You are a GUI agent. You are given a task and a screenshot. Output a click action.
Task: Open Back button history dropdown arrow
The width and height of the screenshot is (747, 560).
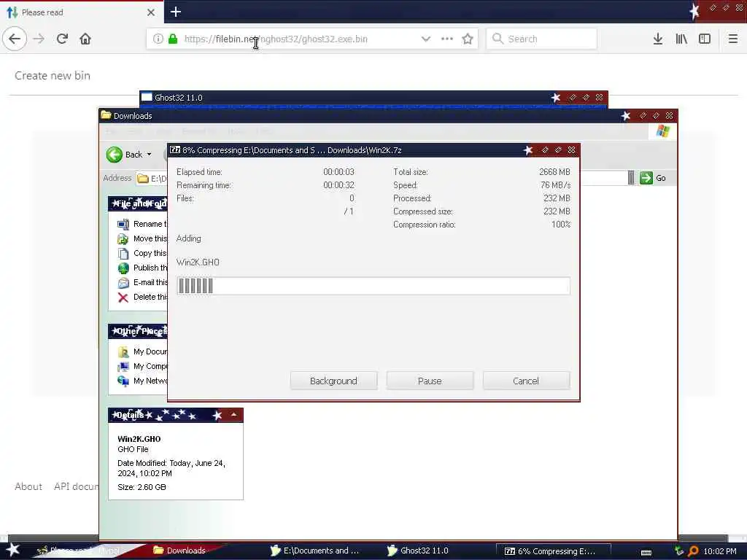(149, 155)
